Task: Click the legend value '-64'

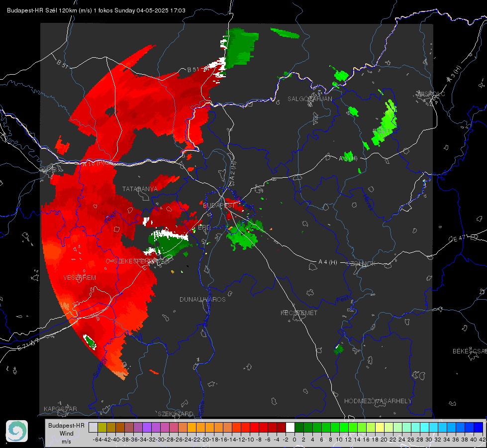Action: pyautogui.click(x=97, y=440)
